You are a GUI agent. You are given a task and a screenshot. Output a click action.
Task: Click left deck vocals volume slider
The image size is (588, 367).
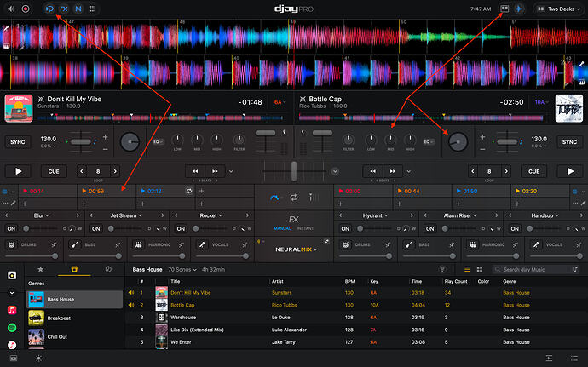pos(221,256)
